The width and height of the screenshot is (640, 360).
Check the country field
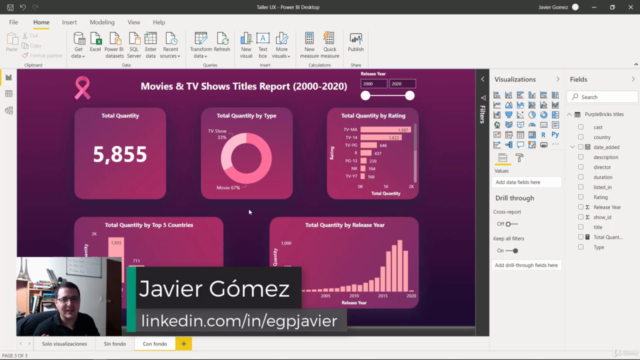[581, 137]
